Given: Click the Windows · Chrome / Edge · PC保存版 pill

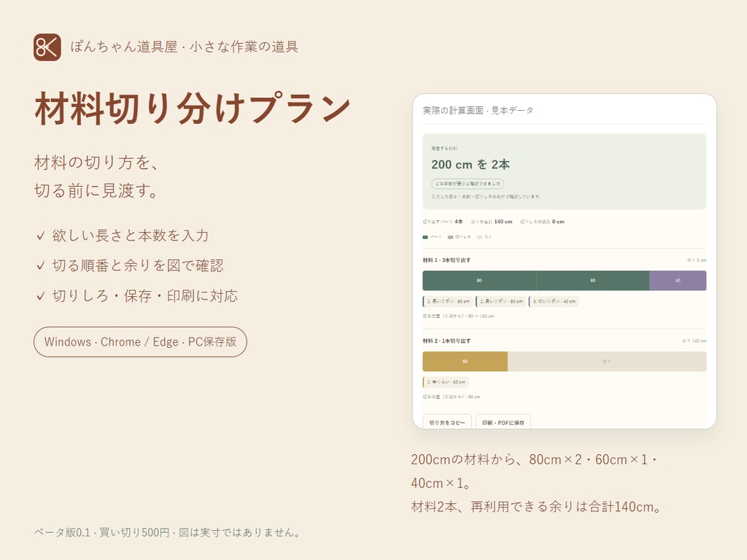Looking at the screenshot, I should pyautogui.click(x=140, y=342).
